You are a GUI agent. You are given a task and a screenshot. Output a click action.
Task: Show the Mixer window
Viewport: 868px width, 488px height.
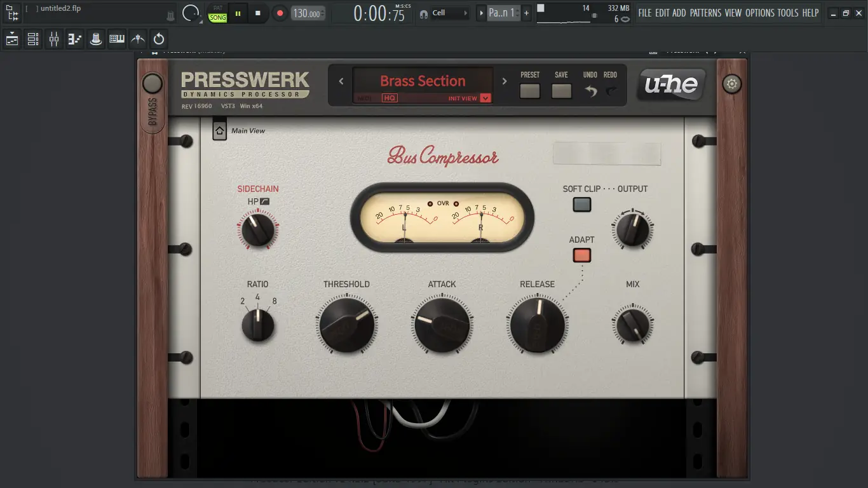[54, 39]
